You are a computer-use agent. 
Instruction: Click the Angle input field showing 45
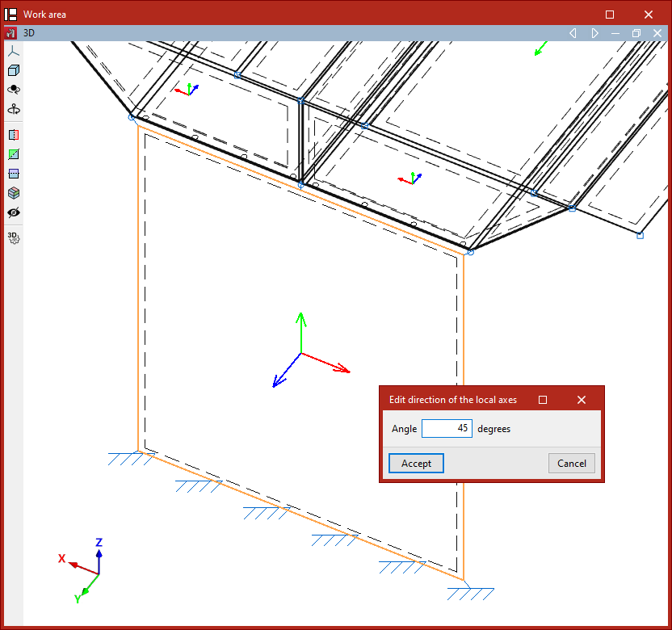(447, 429)
